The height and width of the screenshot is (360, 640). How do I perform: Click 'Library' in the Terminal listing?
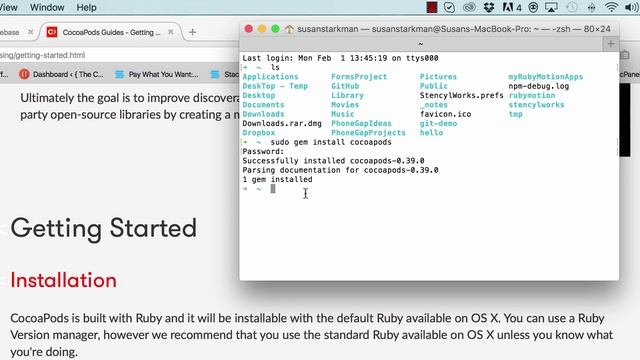coord(347,96)
